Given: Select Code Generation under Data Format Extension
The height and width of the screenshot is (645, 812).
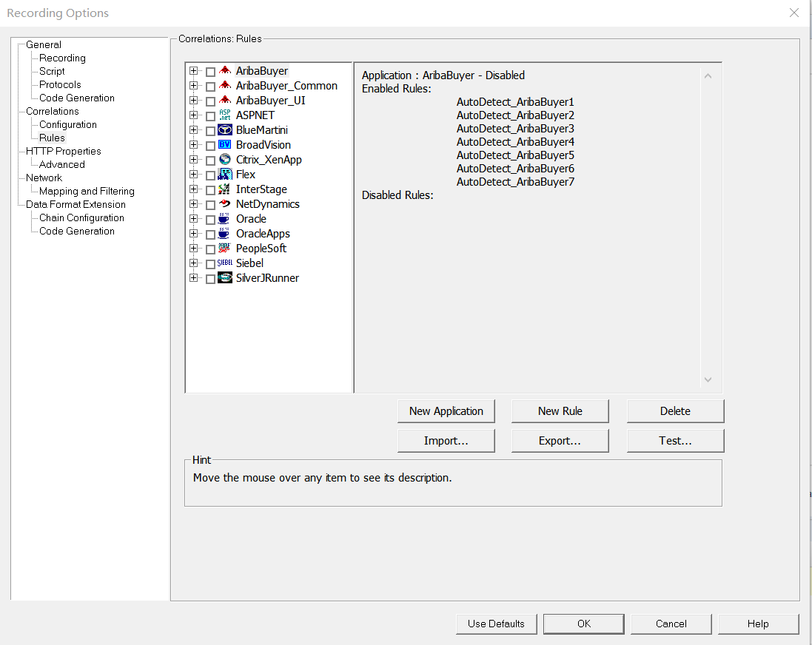Looking at the screenshot, I should (77, 231).
